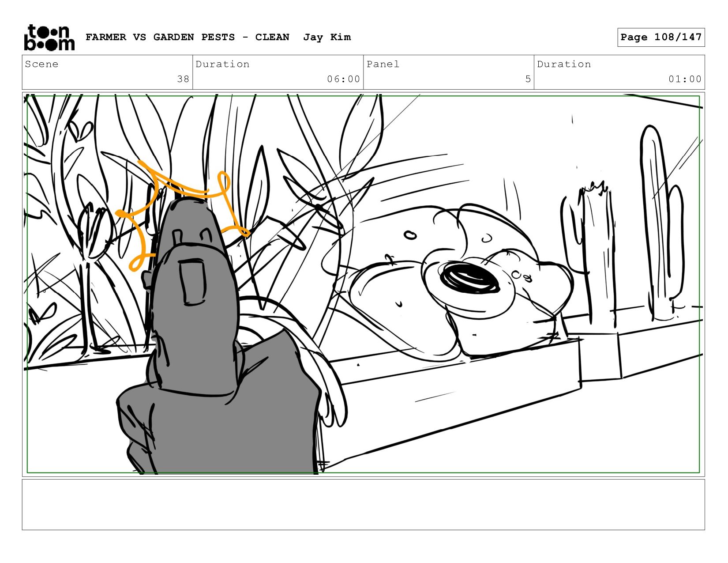Click the 'Page 108/147' box
This screenshot has width=728, height=563.
pyautogui.click(x=661, y=37)
